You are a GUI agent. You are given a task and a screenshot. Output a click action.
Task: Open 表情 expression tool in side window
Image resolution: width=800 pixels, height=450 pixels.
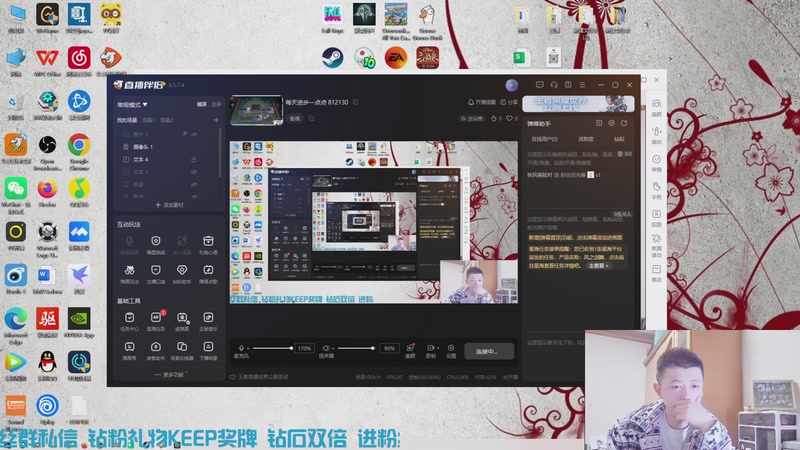(657, 163)
